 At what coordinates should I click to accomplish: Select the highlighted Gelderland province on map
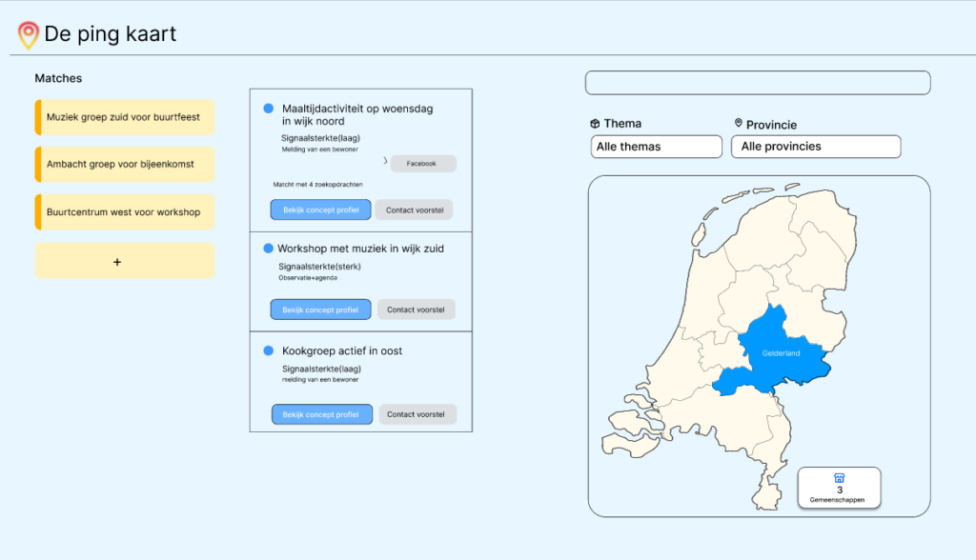780,352
